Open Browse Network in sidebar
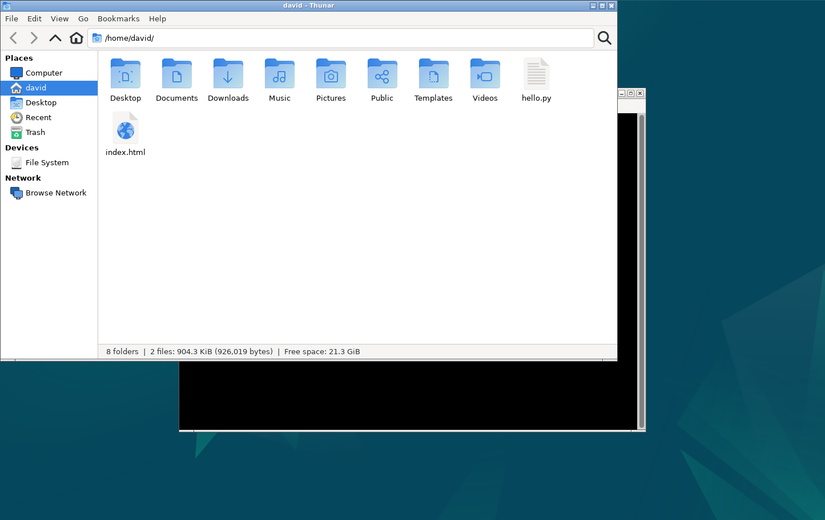This screenshot has width=825, height=520. pyautogui.click(x=49, y=193)
